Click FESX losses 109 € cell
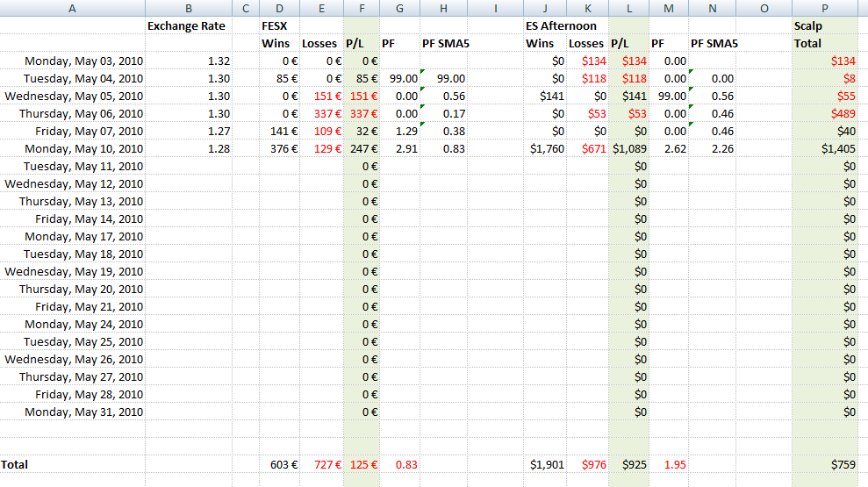The height and width of the screenshot is (487, 868). [321, 131]
